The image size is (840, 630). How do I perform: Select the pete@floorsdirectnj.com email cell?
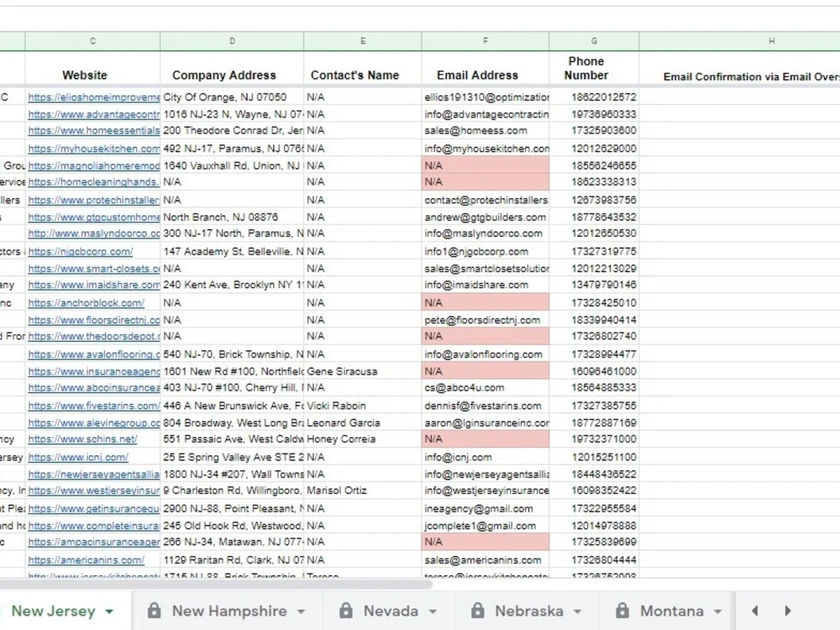(486, 320)
